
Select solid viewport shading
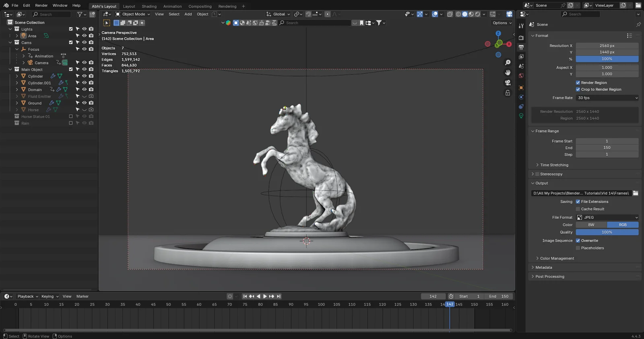[x=465, y=14]
